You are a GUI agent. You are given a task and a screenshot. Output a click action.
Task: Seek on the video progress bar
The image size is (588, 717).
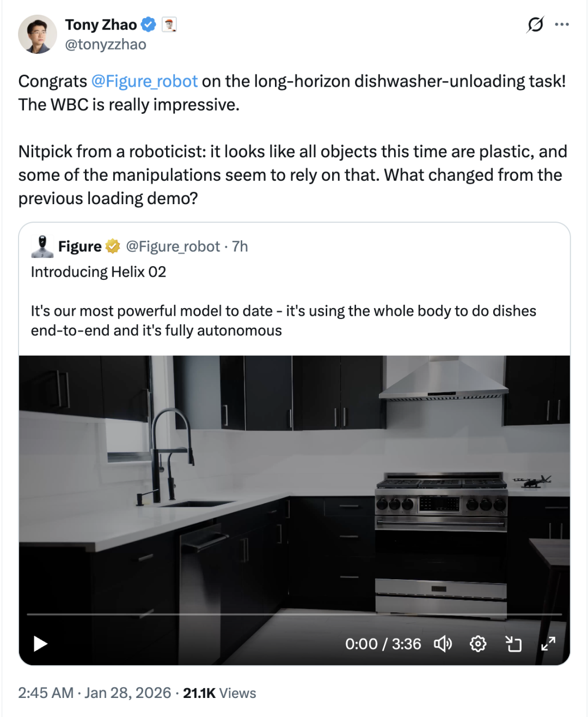[x=294, y=615]
